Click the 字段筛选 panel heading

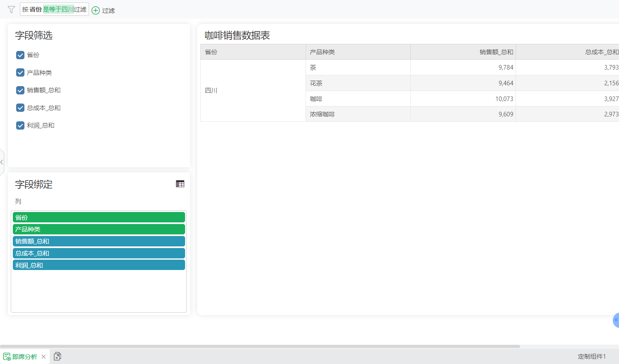point(34,36)
